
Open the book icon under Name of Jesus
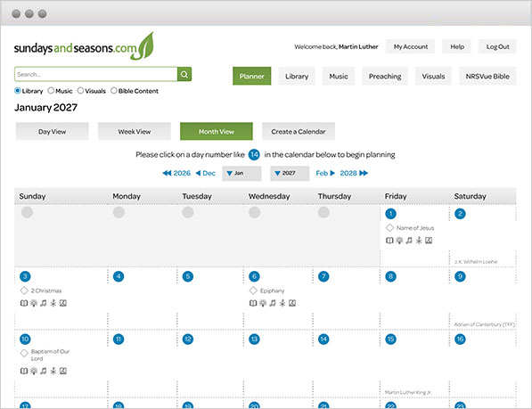389,241
